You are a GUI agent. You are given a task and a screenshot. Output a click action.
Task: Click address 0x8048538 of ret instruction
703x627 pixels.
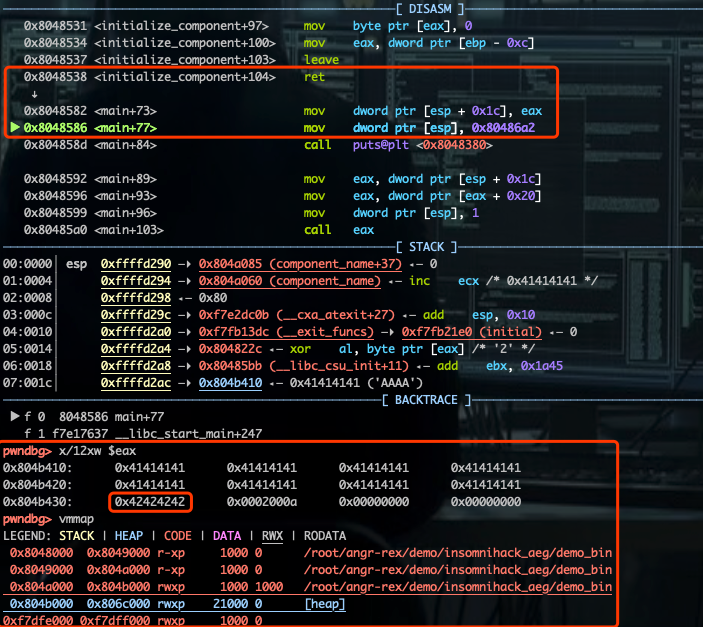(x=55, y=77)
